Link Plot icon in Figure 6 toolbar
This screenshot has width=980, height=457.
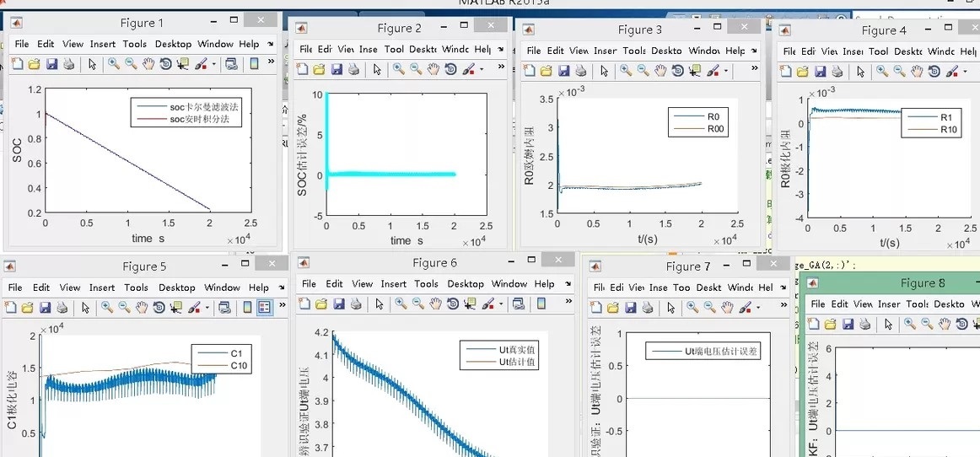[x=518, y=304]
